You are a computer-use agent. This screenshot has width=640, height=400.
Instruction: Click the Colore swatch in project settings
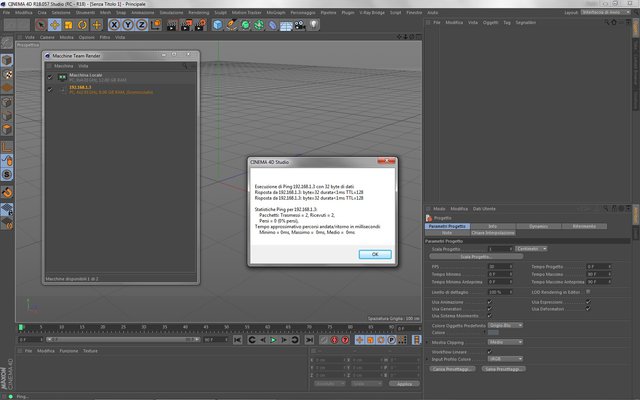click(493, 333)
